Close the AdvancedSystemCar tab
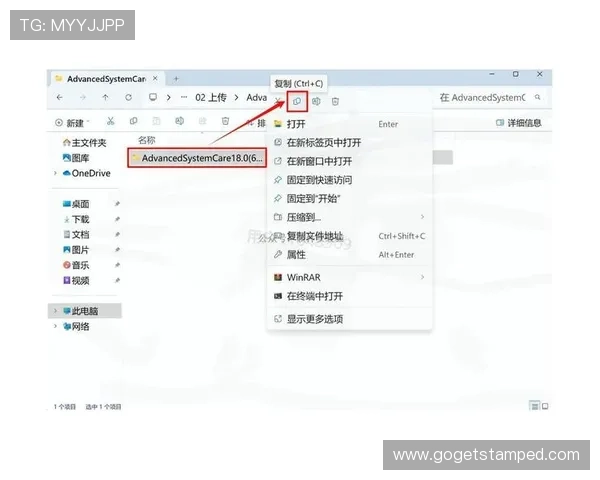 coord(155,78)
